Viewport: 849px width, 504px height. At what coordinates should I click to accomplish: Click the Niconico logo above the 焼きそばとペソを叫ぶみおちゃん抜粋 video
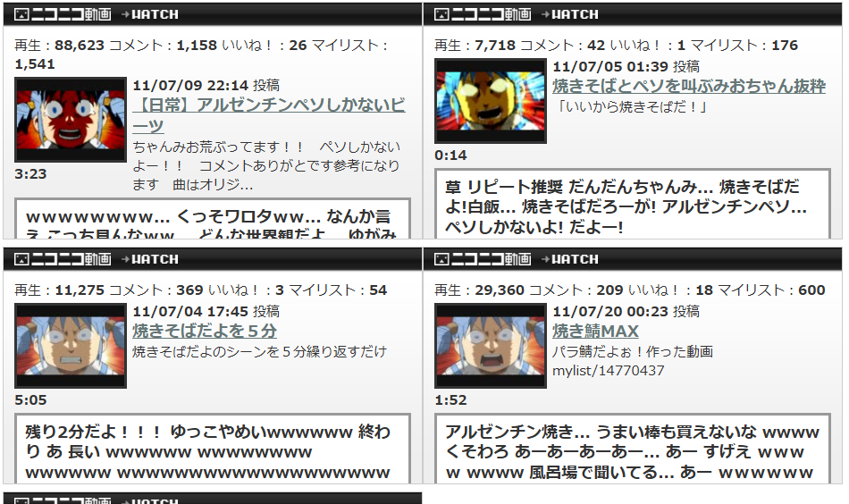482,14
